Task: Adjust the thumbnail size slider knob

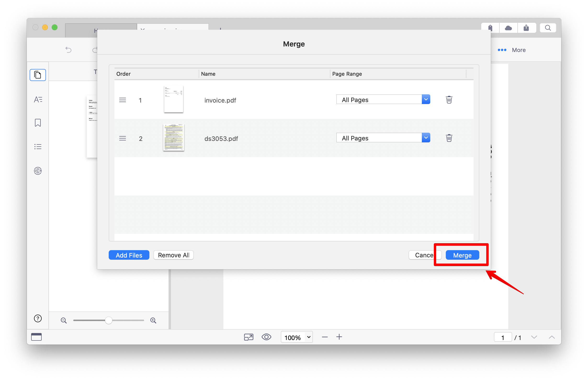Action: [108, 320]
